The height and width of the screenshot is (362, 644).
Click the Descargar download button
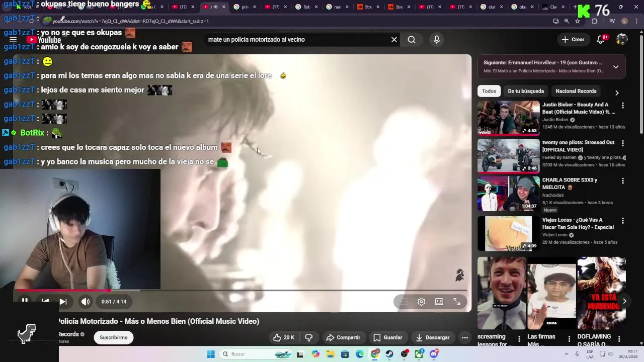pos(433,337)
